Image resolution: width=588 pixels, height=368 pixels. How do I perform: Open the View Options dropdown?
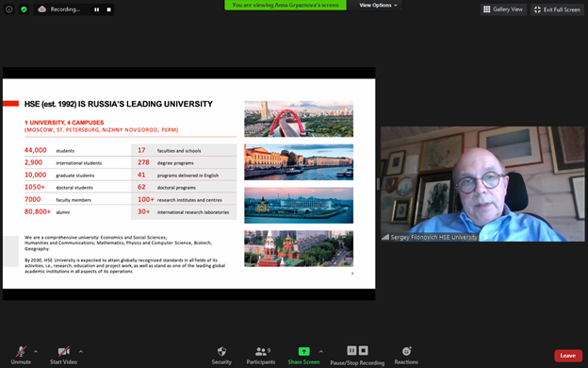click(x=377, y=6)
